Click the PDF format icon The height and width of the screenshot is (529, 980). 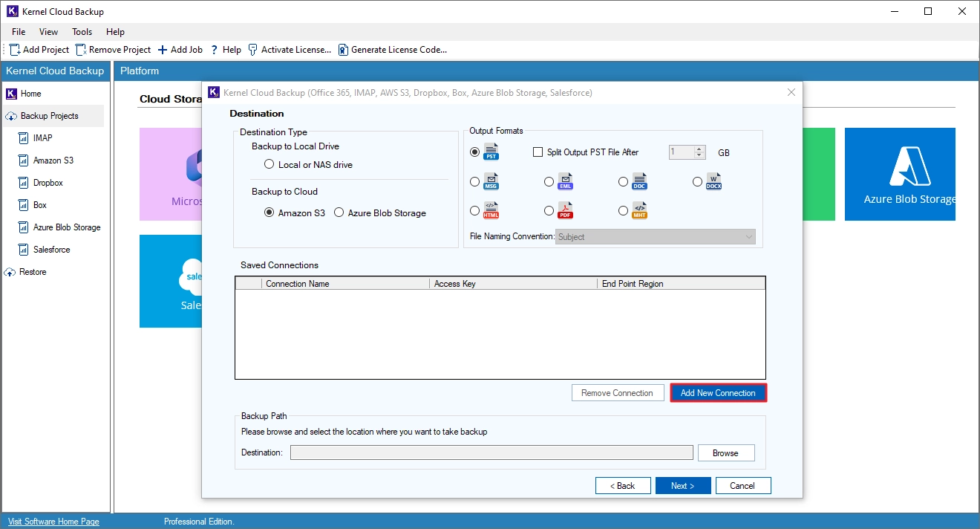pyautogui.click(x=566, y=212)
